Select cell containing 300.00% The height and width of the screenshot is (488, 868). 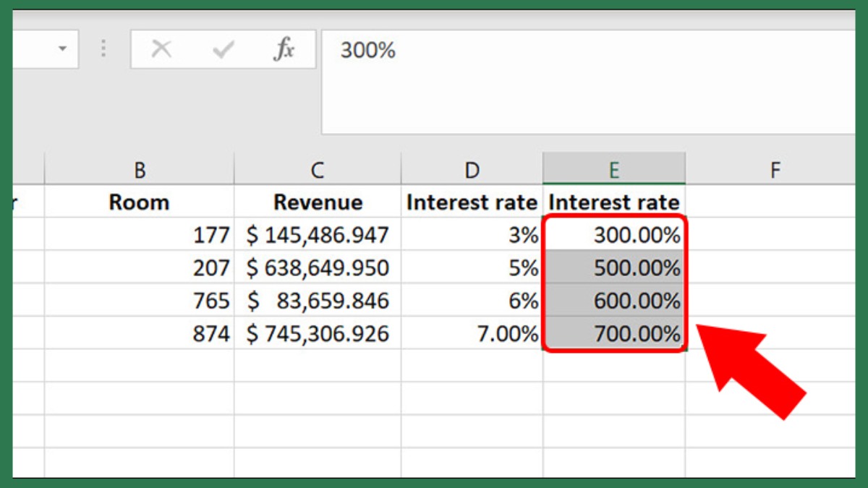tap(614, 235)
